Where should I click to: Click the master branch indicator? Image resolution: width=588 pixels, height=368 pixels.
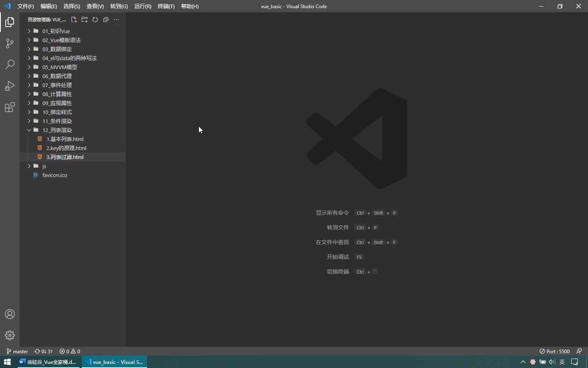pos(17,351)
